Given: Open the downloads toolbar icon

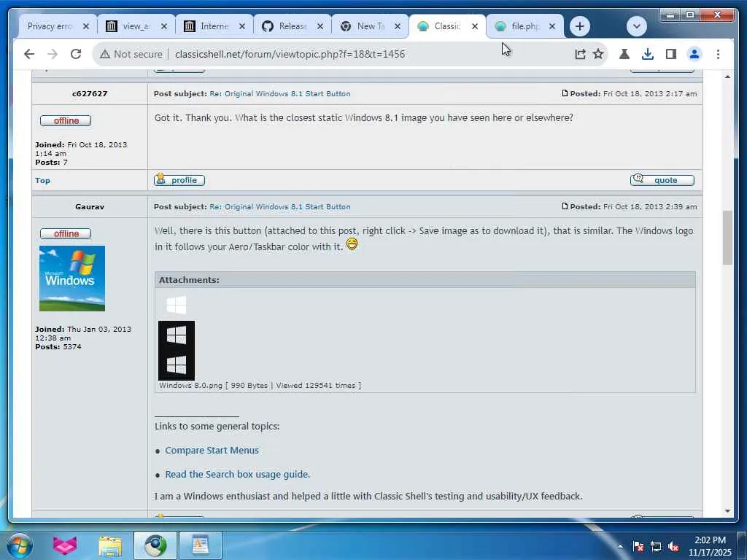Looking at the screenshot, I should click(648, 54).
